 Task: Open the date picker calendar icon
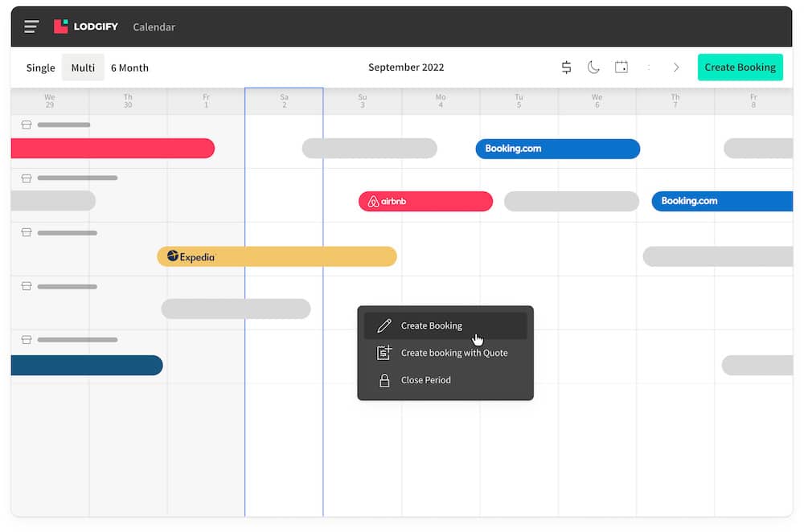(621, 68)
